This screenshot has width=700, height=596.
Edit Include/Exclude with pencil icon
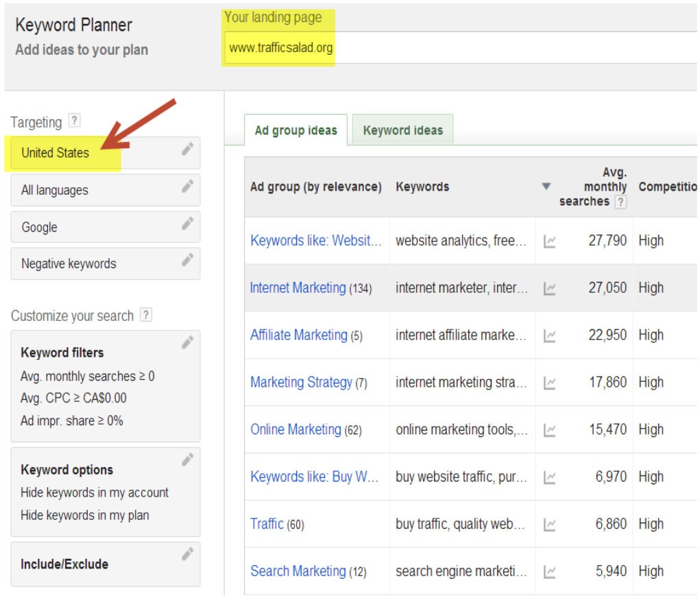187,555
